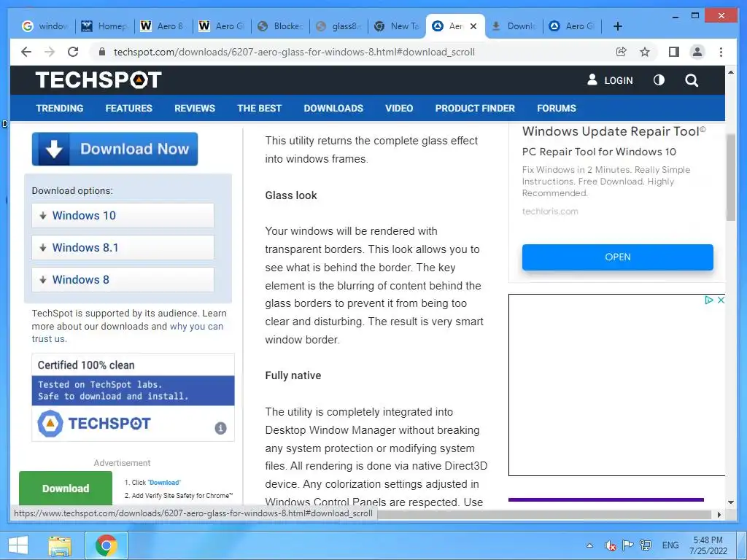
Task: Switch to the Homepage tab
Action: pyautogui.click(x=104, y=26)
